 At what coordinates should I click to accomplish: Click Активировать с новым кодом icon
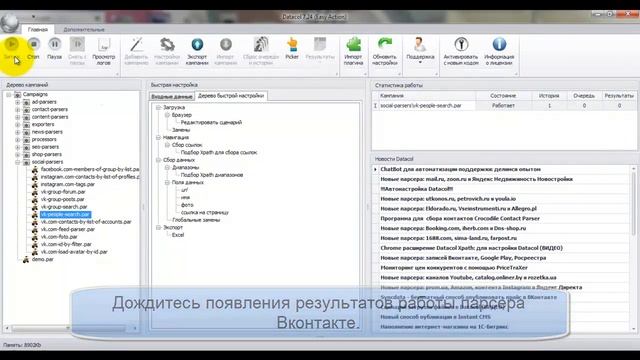point(461,44)
